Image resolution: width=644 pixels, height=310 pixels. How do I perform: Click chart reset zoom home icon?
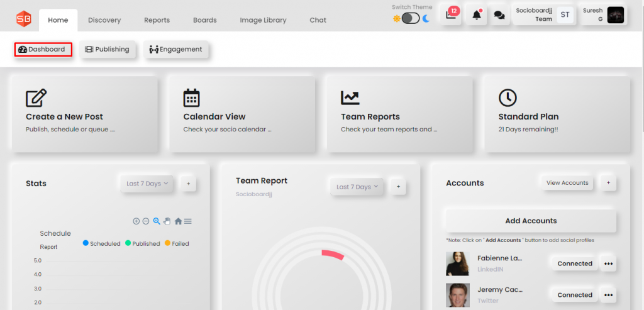(178, 221)
